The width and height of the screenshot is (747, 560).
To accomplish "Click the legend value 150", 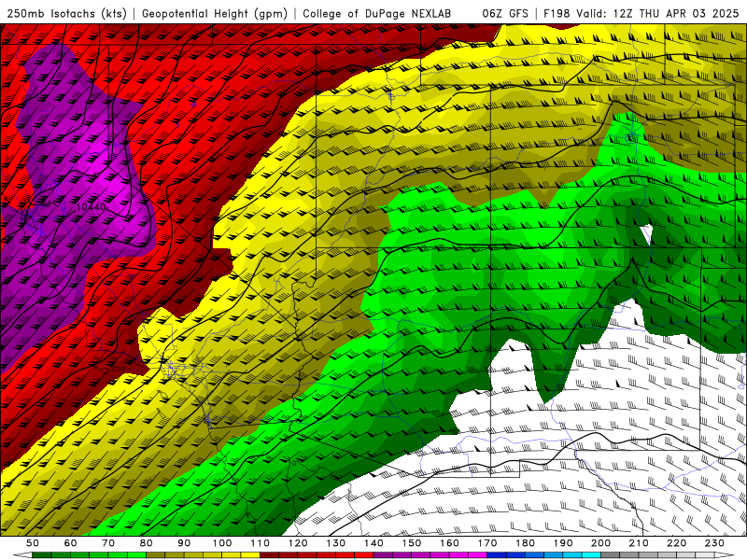I will point(412,543).
